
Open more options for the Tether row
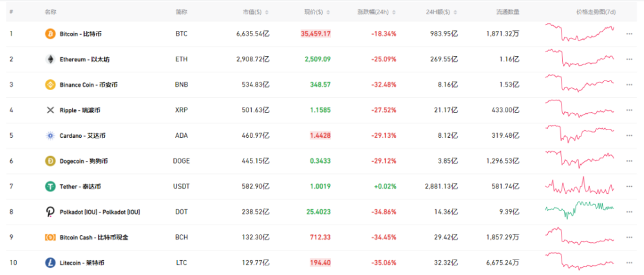[629, 187]
